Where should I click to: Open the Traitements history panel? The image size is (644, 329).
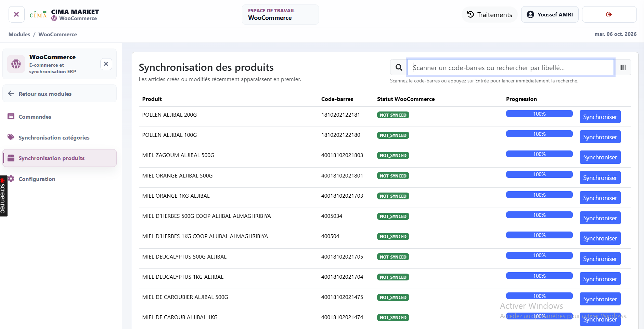click(490, 15)
